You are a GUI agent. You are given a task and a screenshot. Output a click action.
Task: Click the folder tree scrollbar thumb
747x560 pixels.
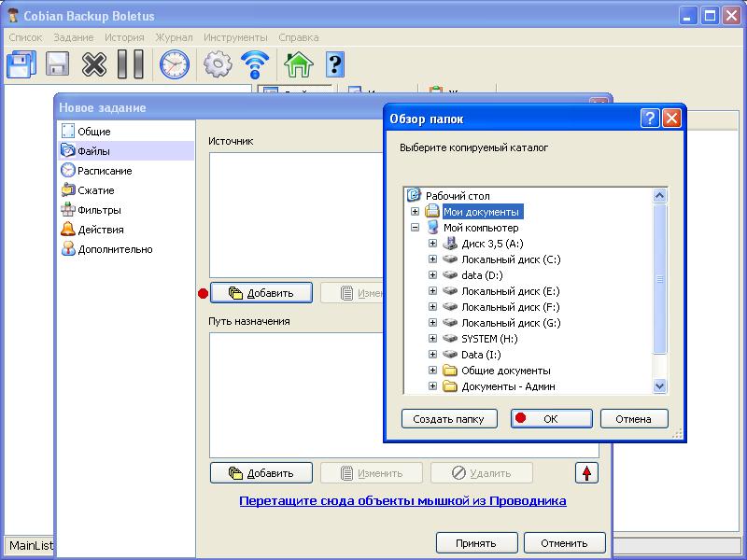(659, 279)
